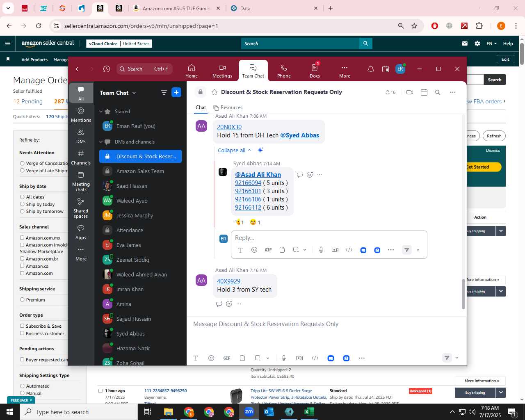Select the Ship by tomorrow radio
The width and height of the screenshot is (525, 420).
pos(22,211)
